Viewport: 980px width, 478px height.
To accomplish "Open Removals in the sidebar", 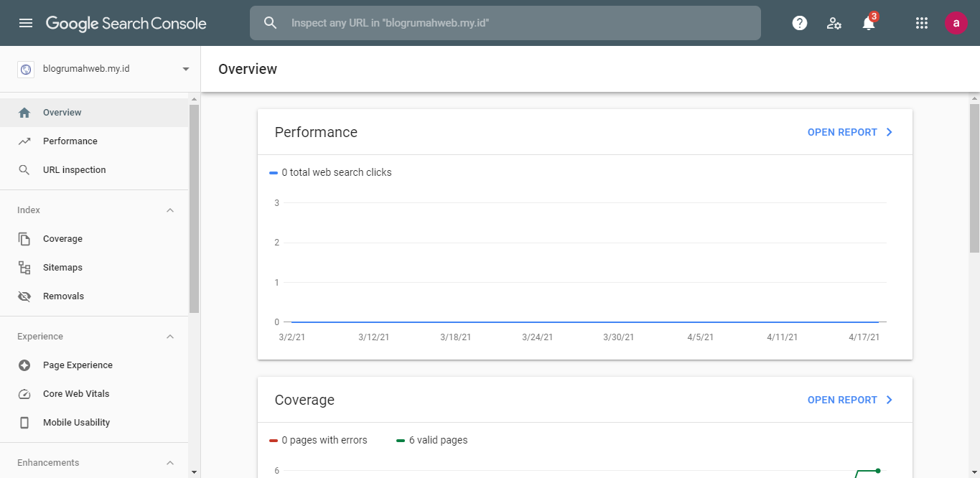I will click(94, 296).
